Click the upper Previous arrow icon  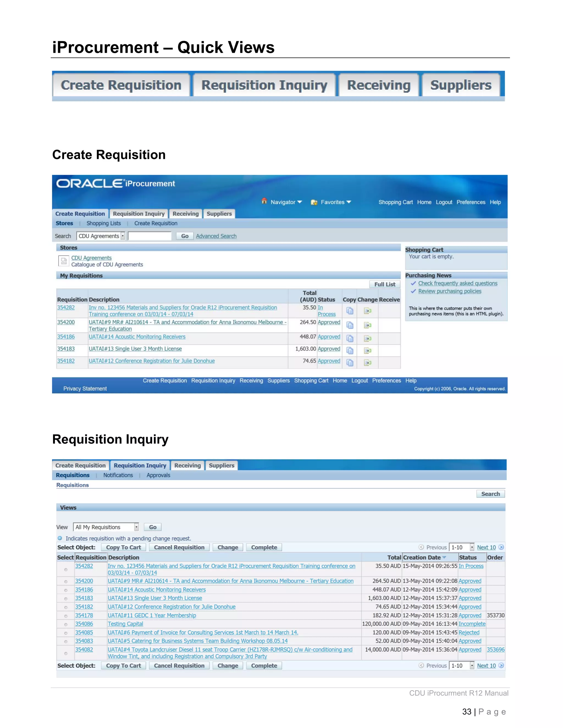click(x=421, y=547)
